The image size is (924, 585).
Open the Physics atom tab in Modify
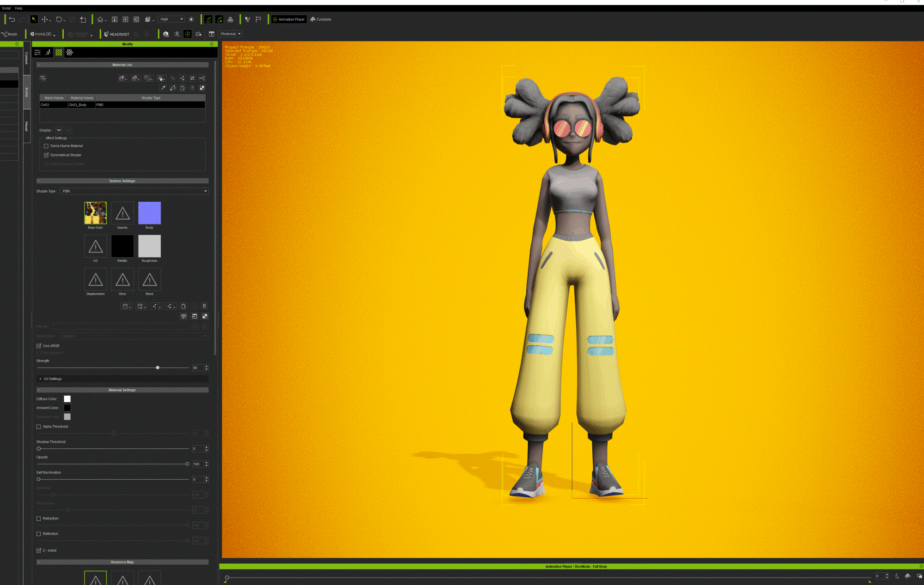click(69, 52)
